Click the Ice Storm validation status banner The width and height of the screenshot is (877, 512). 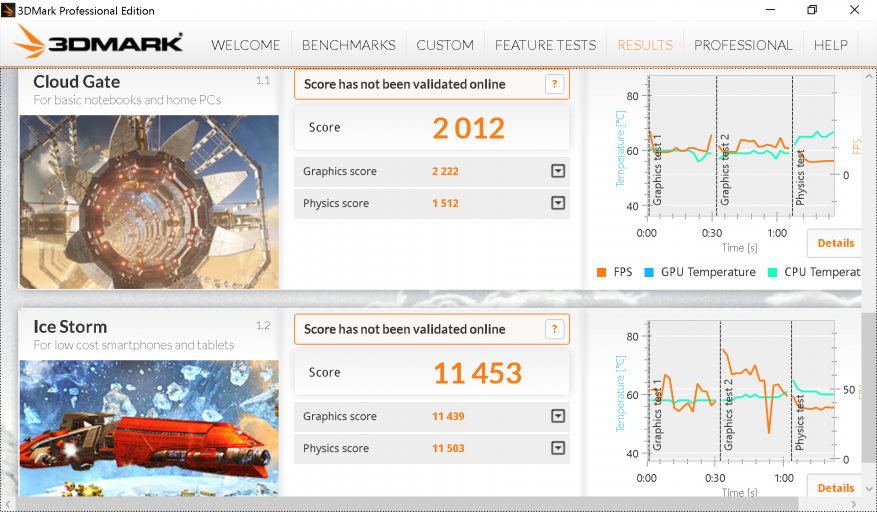pyautogui.click(x=432, y=330)
